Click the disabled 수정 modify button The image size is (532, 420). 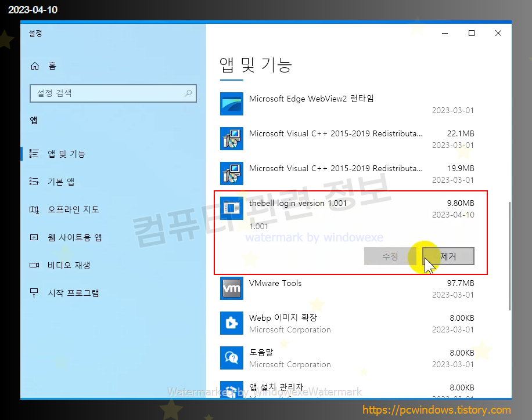[390, 256]
